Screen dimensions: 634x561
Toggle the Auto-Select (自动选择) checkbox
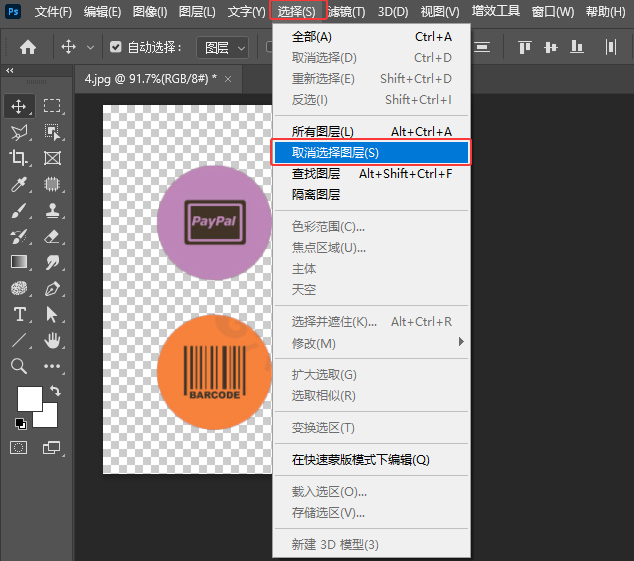pyautogui.click(x=116, y=47)
